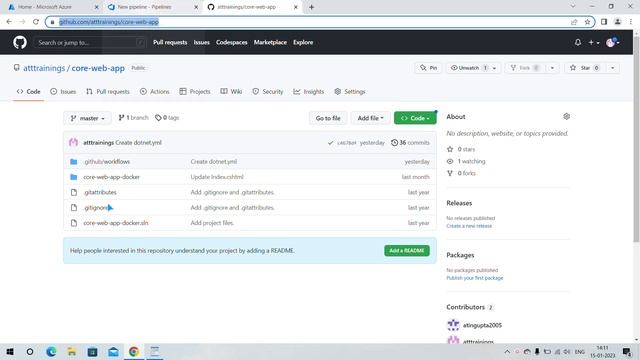This screenshot has width=640, height=360.
Task: Open the notification center icon
Action: [627, 351]
